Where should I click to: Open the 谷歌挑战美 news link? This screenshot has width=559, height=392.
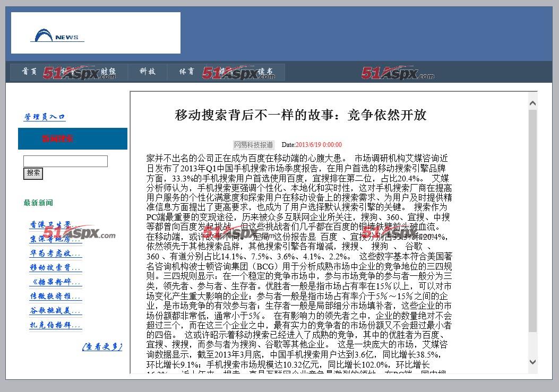[x=55, y=310]
